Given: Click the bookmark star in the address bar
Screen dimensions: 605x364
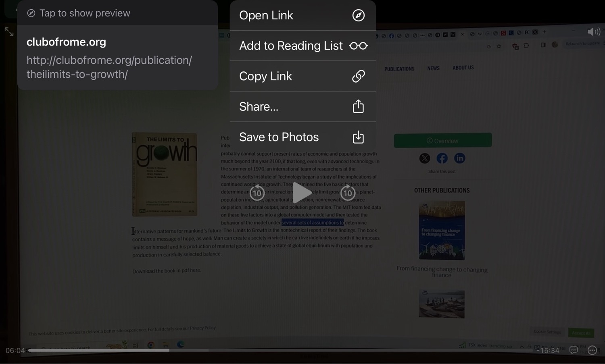Looking at the screenshot, I should 499,46.
